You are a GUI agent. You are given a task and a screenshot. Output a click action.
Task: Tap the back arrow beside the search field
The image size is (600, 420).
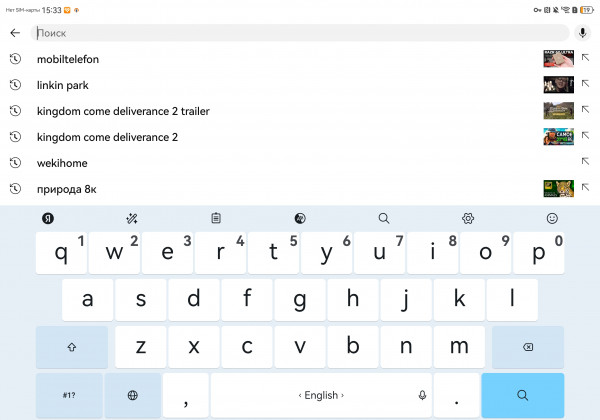15,33
